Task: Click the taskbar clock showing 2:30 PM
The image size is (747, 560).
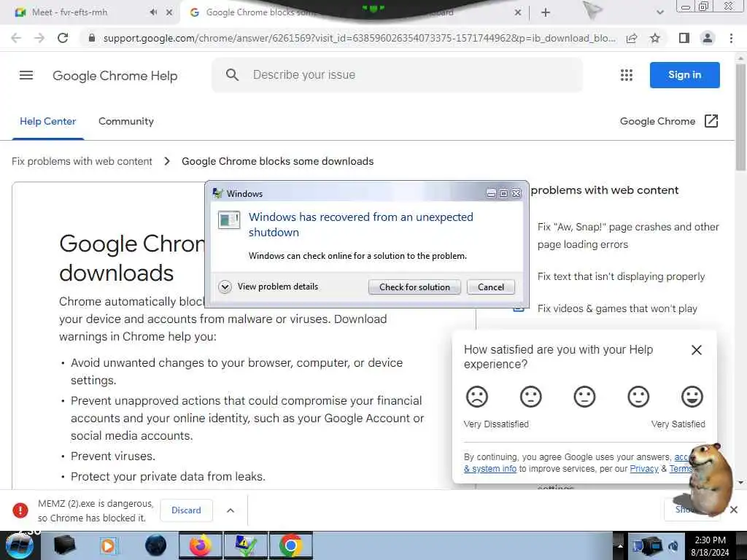Action: [711, 546]
